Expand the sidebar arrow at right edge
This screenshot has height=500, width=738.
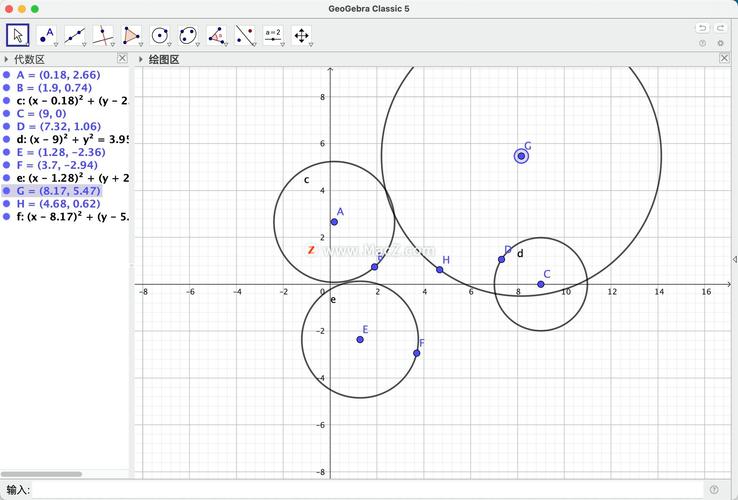pos(735,259)
